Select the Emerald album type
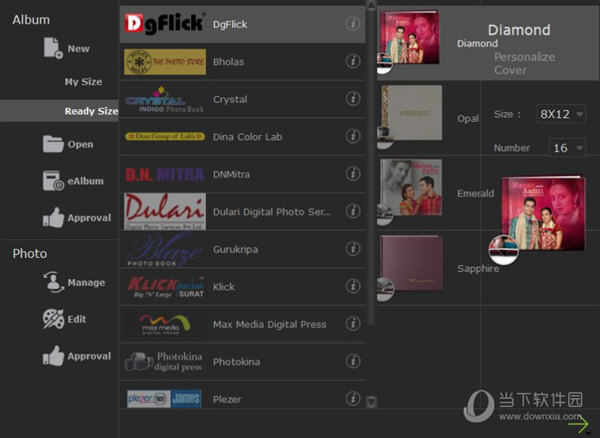600x438 pixels. point(476,193)
